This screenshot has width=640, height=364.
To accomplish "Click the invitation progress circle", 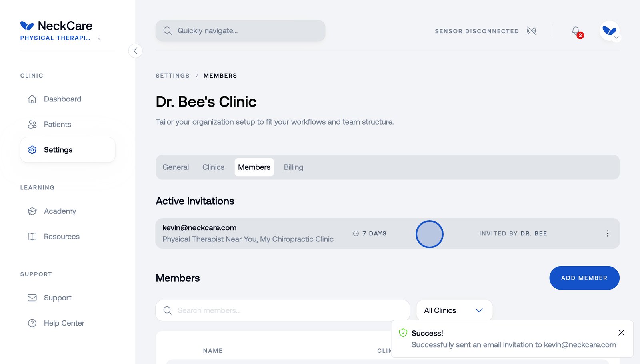I will (x=430, y=234).
